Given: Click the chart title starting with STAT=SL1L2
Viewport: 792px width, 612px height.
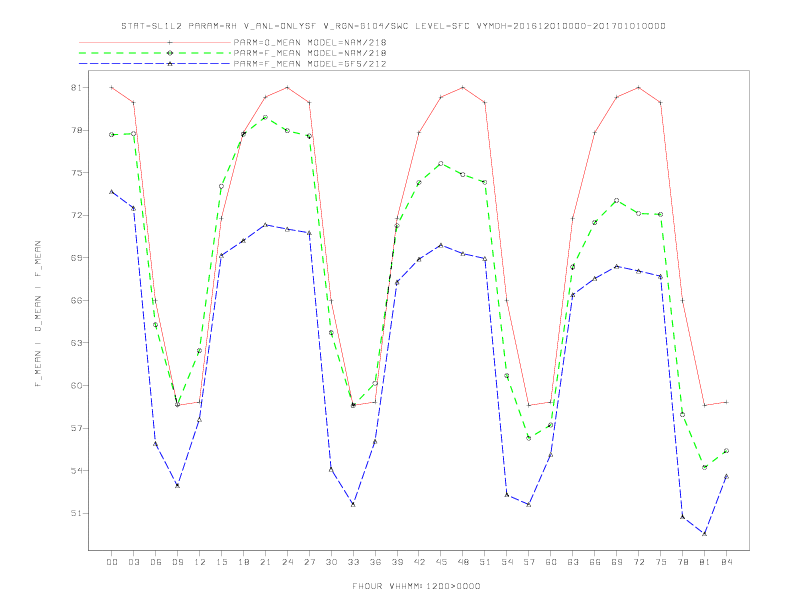Looking at the screenshot, I should tap(393, 26).
